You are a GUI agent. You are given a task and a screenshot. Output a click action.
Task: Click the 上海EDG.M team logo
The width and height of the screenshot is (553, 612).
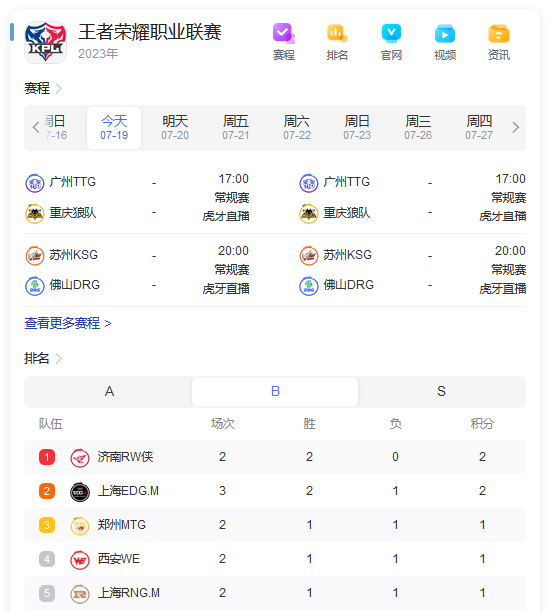(x=80, y=491)
